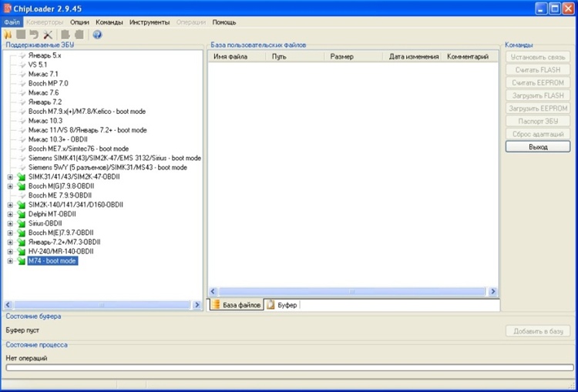
Task: Click the Добавить в базу button
Action: tap(538, 331)
